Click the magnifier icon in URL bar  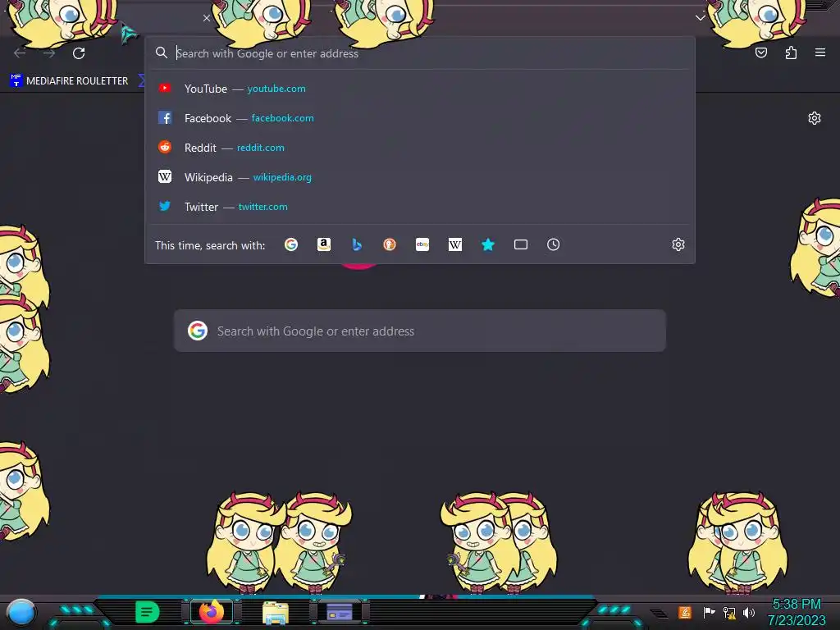[x=162, y=52]
